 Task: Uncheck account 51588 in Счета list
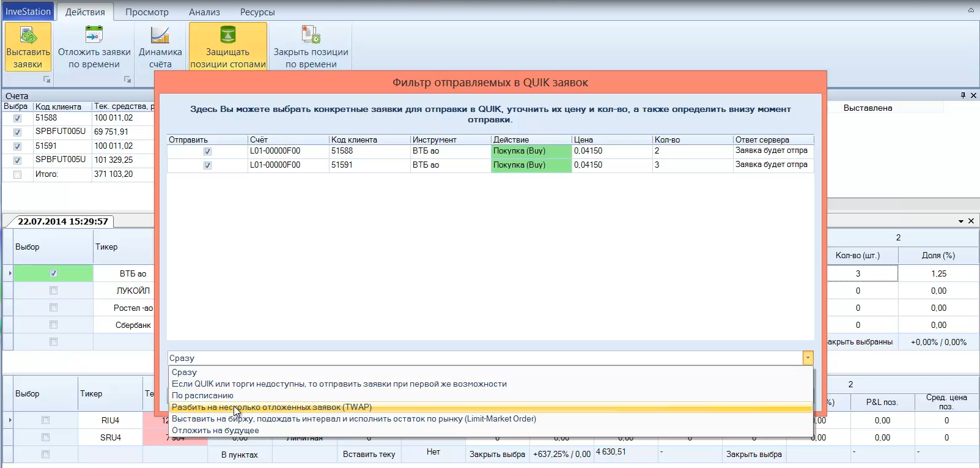pos(17,118)
